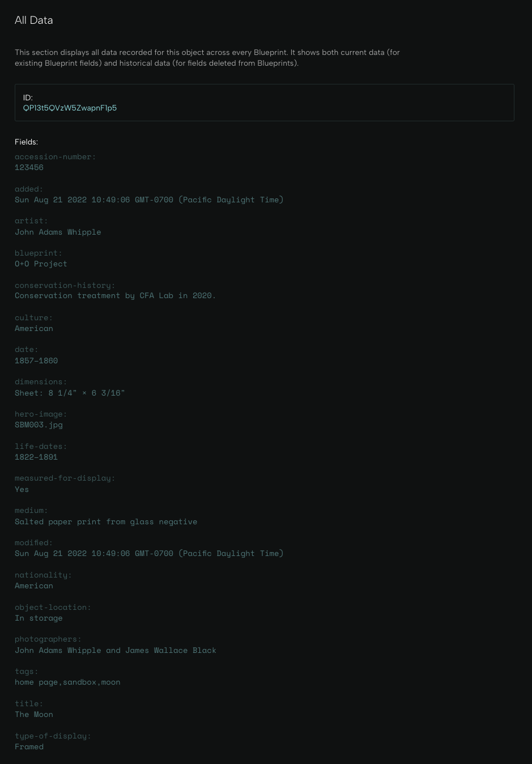Select the culture value American
This screenshot has height=764, width=532.
click(34, 328)
